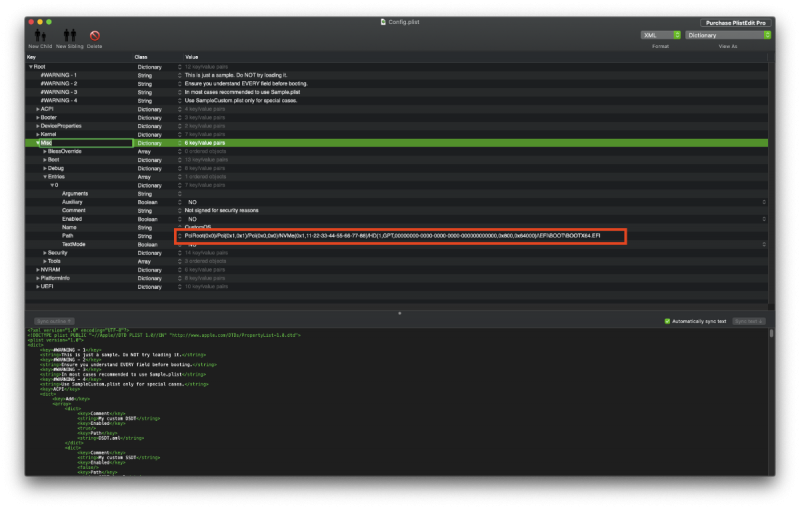Expand the UEFI dictionary node
800x509 pixels.
click(38, 287)
